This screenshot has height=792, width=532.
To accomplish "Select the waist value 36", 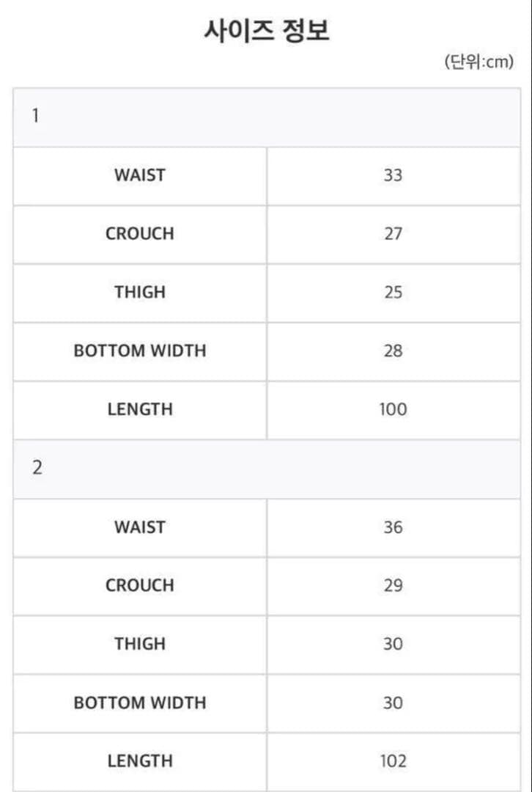I will pos(393,527).
